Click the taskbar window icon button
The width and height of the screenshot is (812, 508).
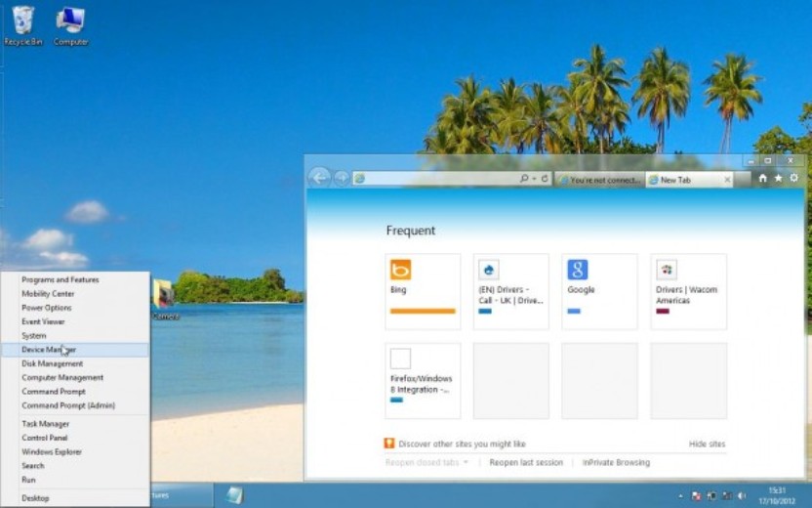click(234, 495)
